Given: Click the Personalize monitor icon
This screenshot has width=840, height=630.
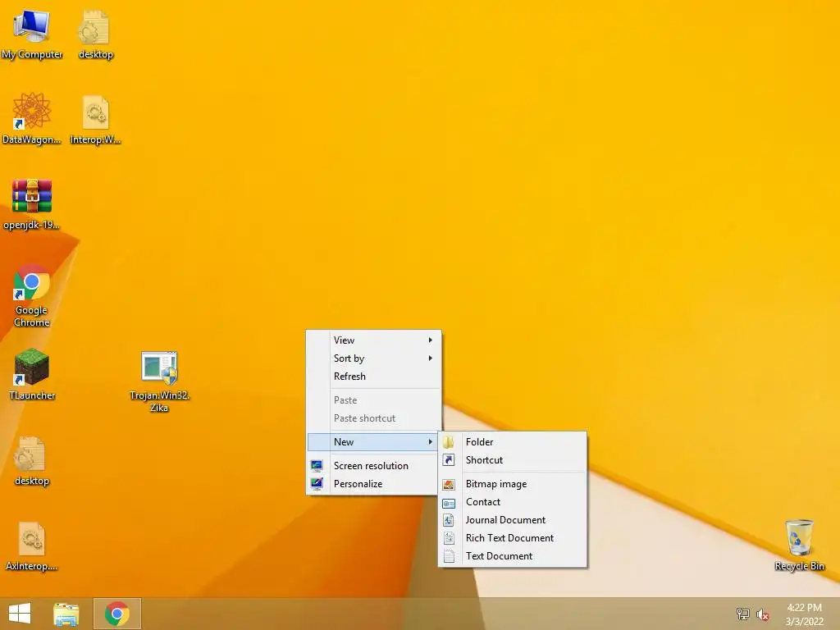Looking at the screenshot, I should point(317,484).
